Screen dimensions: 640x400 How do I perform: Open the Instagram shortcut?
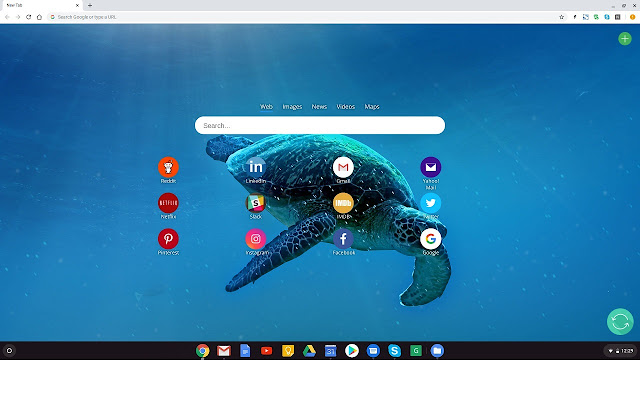coord(256,239)
